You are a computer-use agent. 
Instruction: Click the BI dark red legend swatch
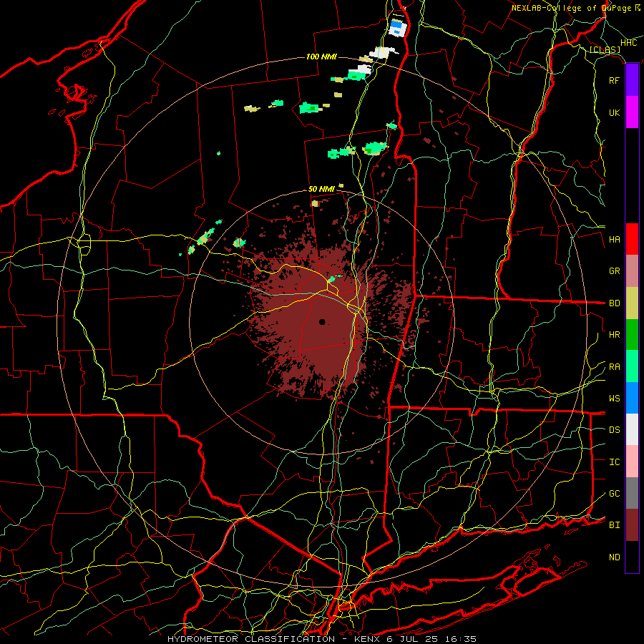(x=632, y=525)
